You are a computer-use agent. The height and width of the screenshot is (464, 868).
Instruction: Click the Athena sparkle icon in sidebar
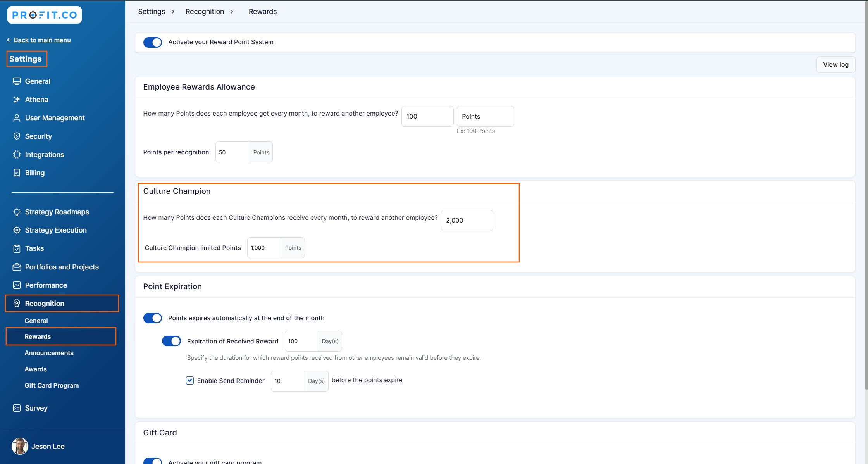click(x=17, y=100)
